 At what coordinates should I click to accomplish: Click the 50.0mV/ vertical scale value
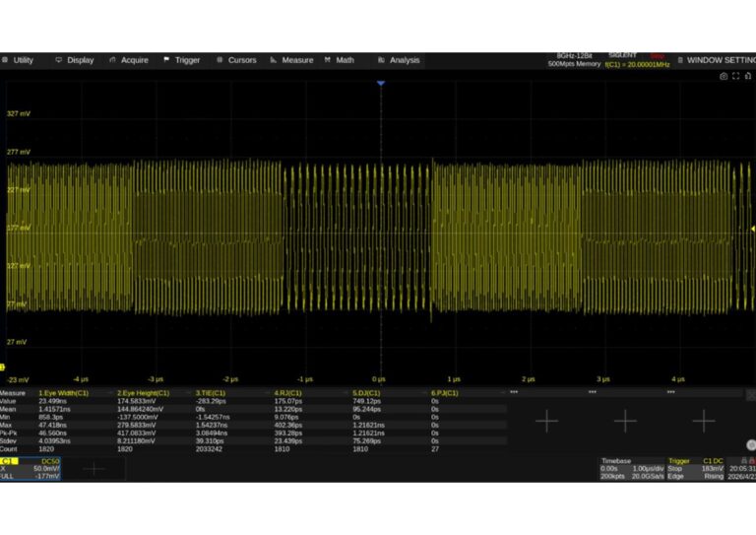[x=47, y=469]
